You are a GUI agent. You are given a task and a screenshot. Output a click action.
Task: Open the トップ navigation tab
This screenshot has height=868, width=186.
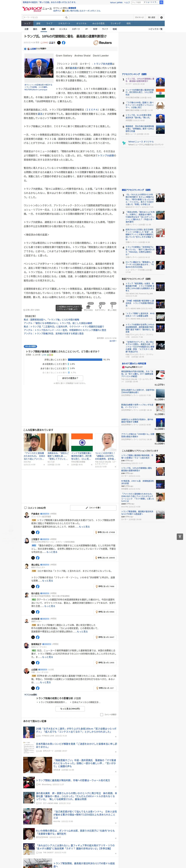click(x=27, y=24)
